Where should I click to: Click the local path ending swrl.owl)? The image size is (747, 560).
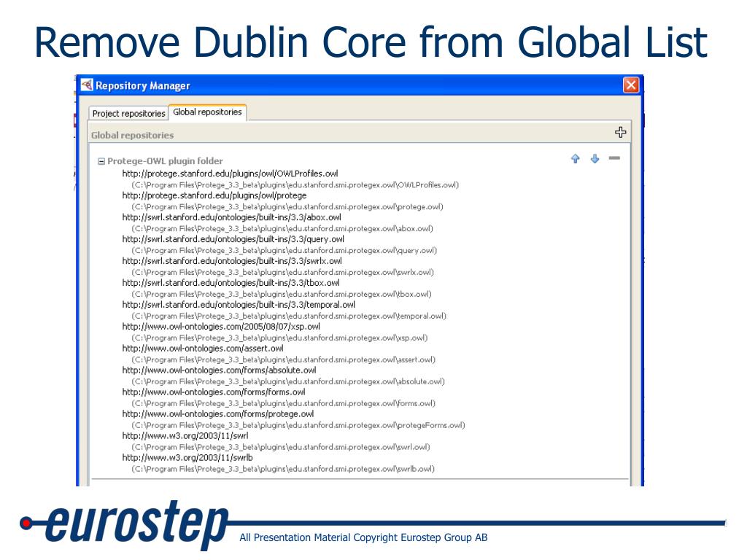[281, 448]
